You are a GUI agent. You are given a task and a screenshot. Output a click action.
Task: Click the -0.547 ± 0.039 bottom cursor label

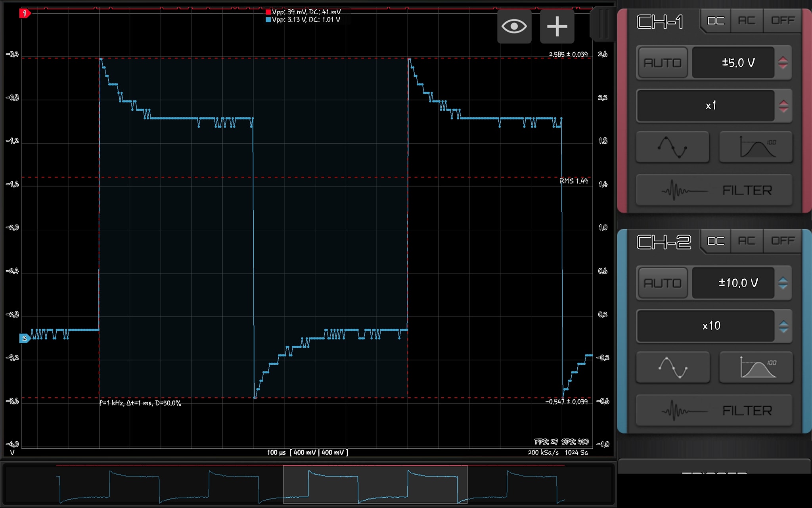(567, 402)
